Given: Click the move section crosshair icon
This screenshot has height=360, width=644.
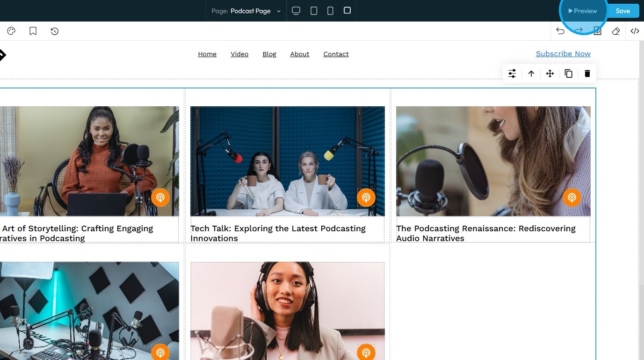Looking at the screenshot, I should pyautogui.click(x=550, y=73).
